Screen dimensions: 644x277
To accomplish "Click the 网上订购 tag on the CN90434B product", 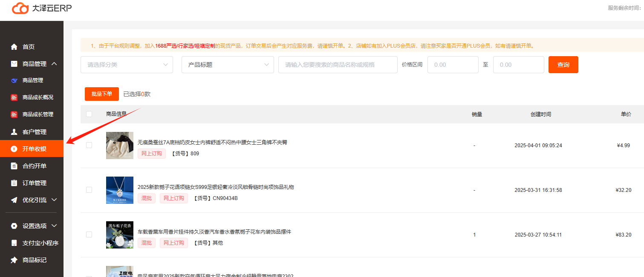I will [x=174, y=198].
